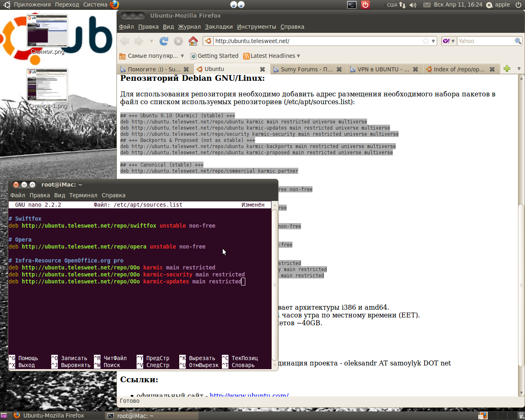
Task: Open the Yahoo search engine dropdown
Action: (x=449, y=41)
